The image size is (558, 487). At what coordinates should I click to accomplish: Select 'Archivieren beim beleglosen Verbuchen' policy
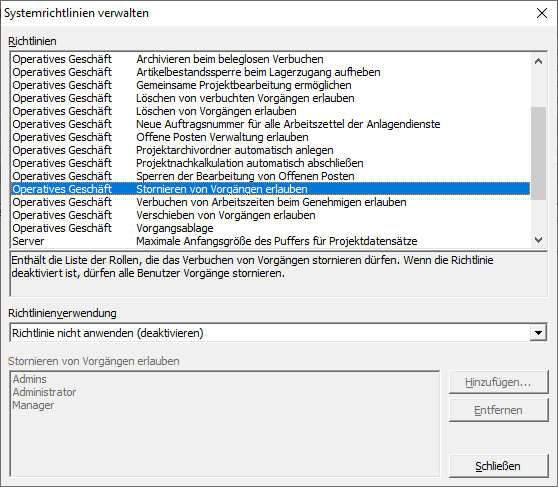pyautogui.click(x=270, y=59)
